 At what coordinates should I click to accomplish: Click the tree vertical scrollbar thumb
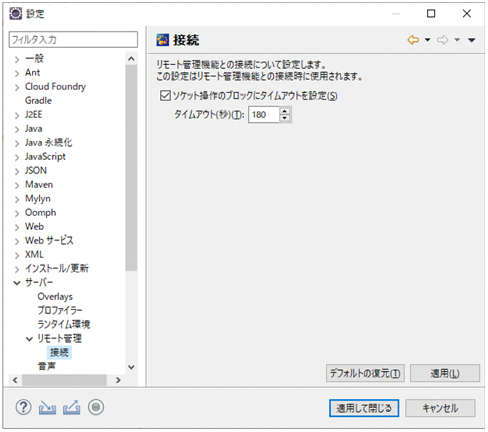click(x=131, y=168)
